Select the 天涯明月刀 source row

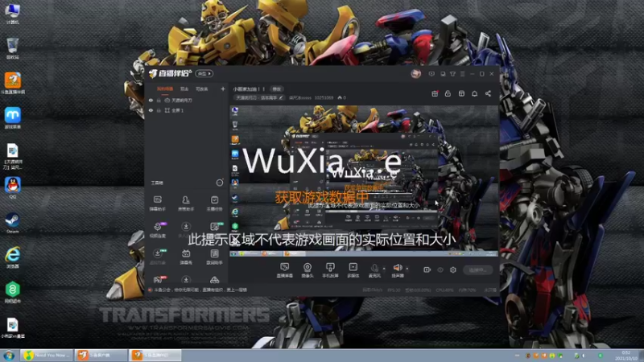pos(187,100)
